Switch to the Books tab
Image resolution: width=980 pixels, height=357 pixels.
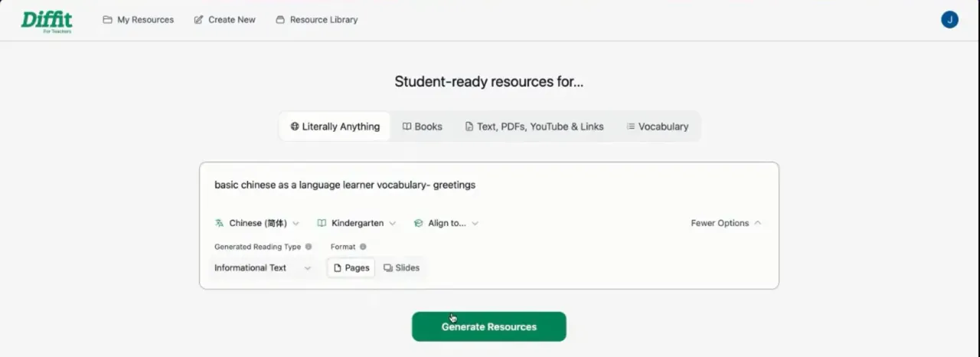coord(423,126)
